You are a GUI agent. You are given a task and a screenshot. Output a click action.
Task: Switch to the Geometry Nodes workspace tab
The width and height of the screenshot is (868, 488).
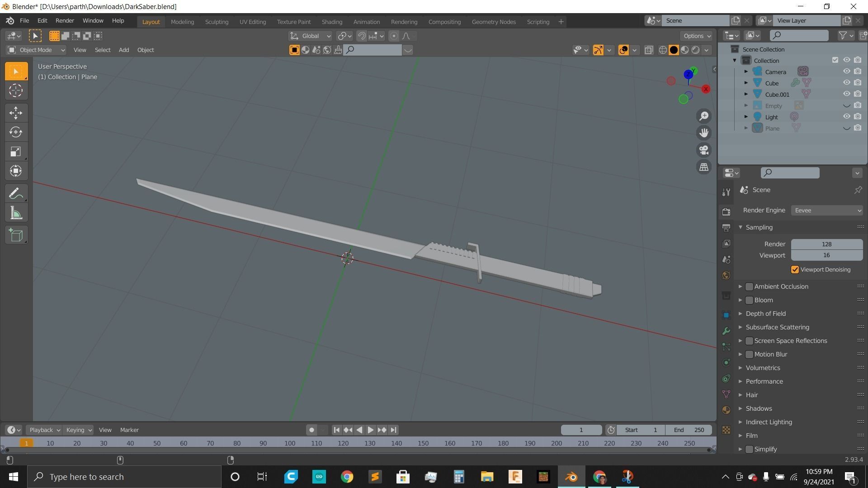[494, 22]
